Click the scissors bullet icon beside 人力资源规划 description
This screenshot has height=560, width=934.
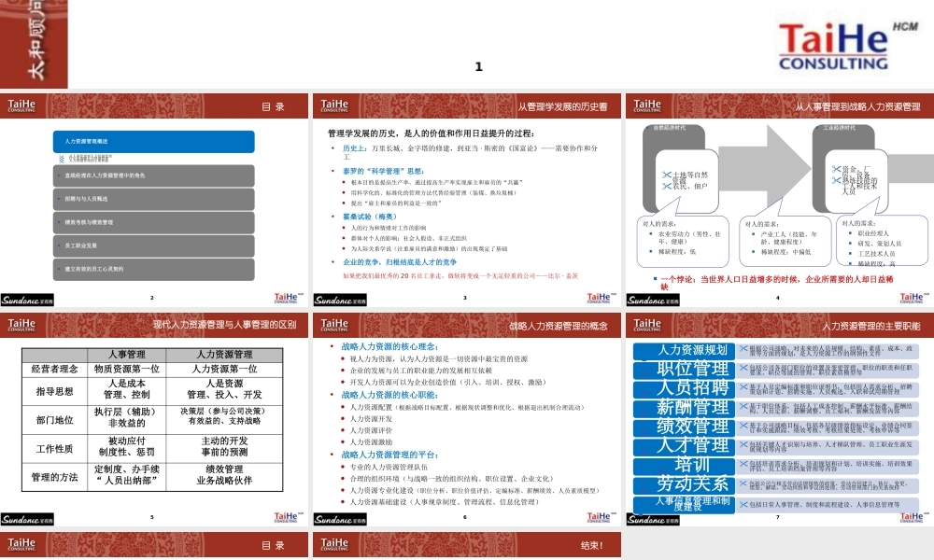pyautogui.click(x=742, y=350)
